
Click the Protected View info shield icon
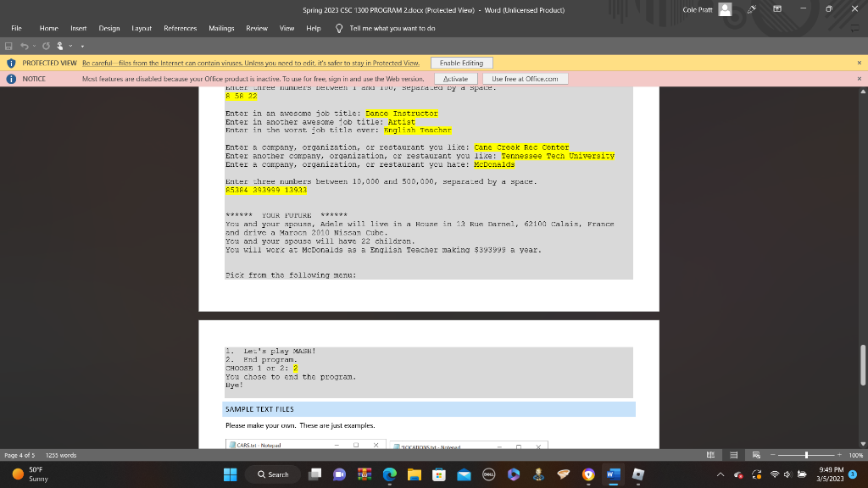click(x=9, y=63)
